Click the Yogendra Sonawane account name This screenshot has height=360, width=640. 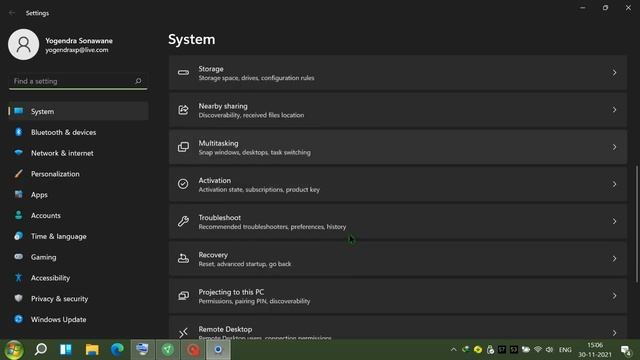(x=79, y=41)
